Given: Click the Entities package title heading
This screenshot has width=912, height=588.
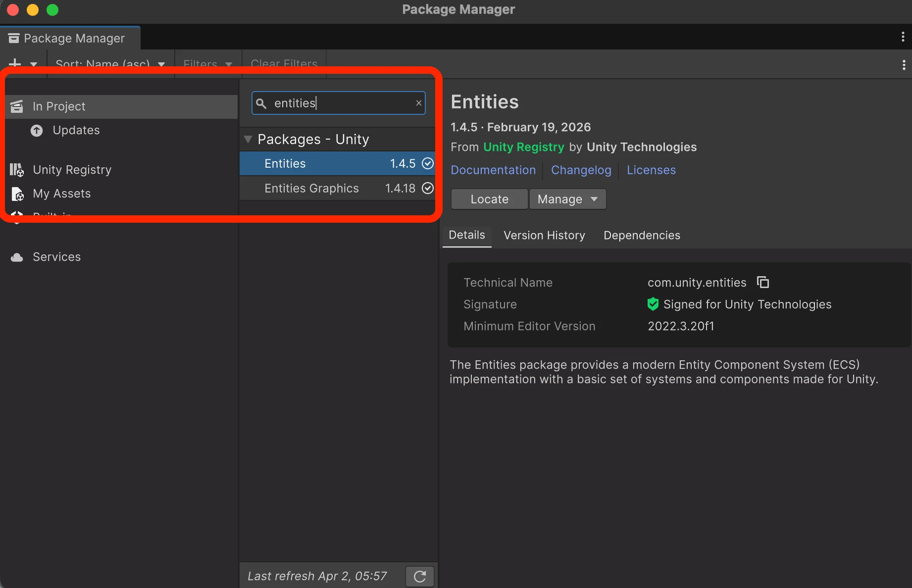Looking at the screenshot, I should click(485, 102).
